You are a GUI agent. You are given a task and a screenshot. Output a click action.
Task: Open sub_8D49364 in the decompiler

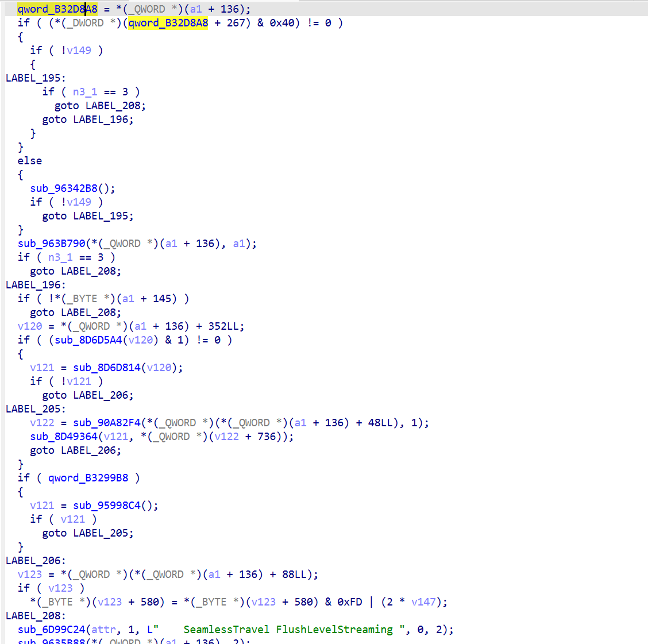pyautogui.click(x=60, y=436)
